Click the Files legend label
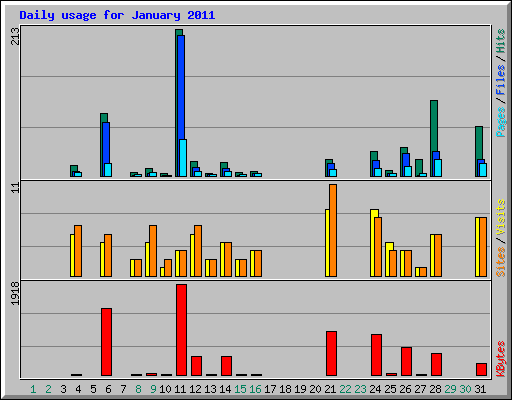The width and height of the screenshot is (512, 400). coord(501,80)
